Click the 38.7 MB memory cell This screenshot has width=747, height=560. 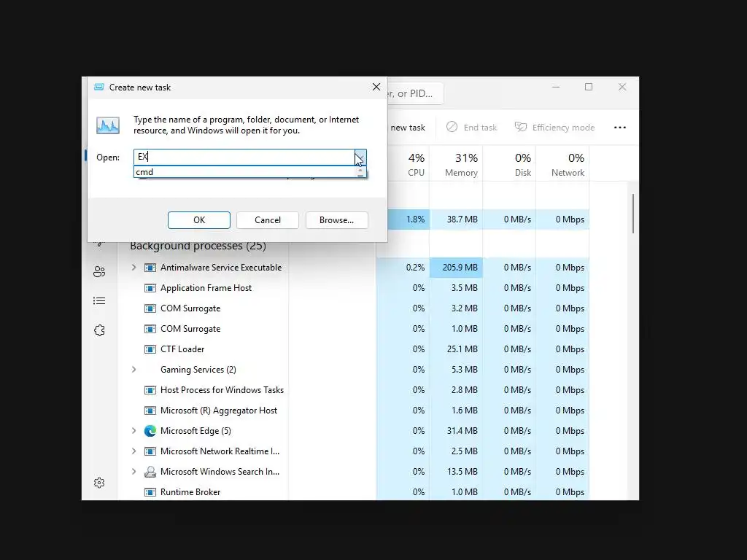tap(456, 219)
